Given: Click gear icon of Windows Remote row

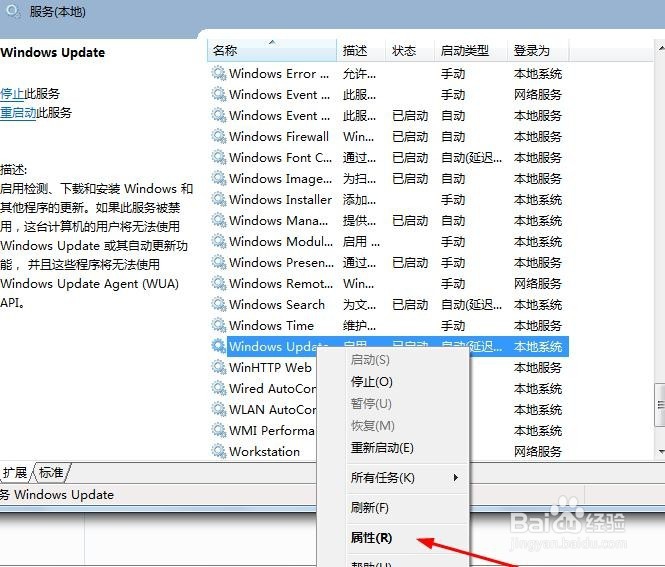Looking at the screenshot, I should tap(219, 283).
